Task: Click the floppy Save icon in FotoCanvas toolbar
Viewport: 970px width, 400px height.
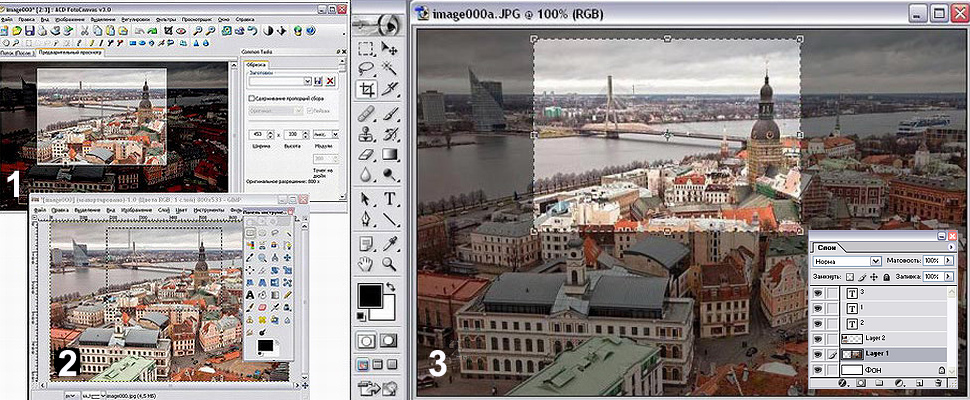Action: [29, 30]
